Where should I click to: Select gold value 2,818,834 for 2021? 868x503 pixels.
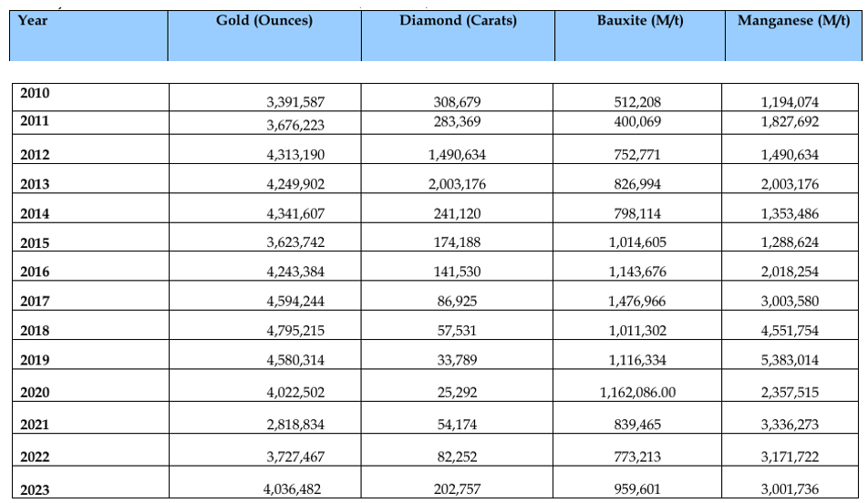[x=294, y=425]
